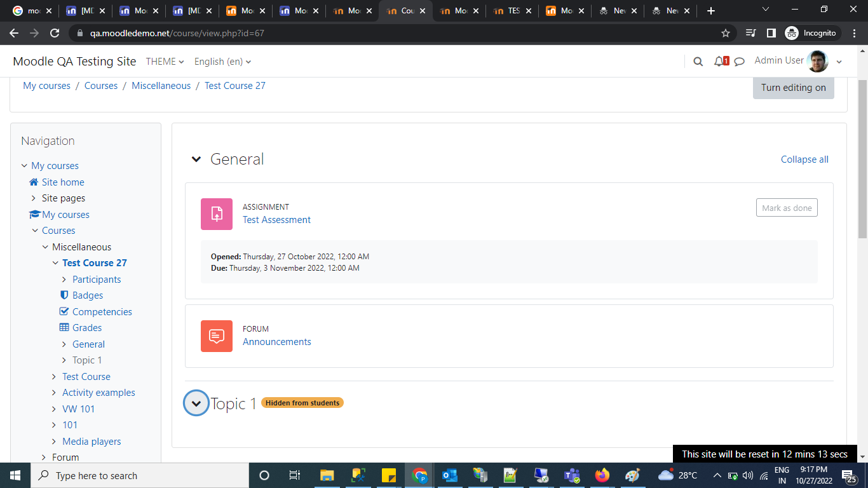Open the messaging speech bubble icon
Image resolution: width=868 pixels, height=488 pixels.
tap(739, 62)
